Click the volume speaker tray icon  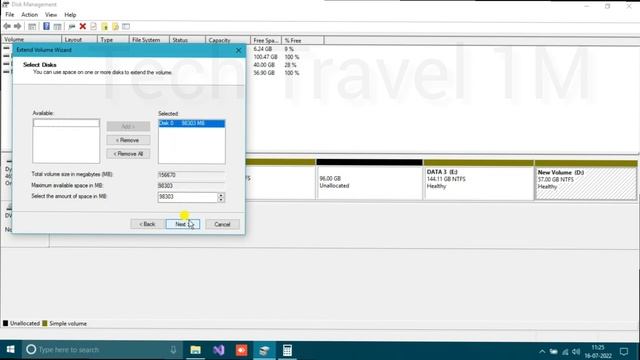576,351
